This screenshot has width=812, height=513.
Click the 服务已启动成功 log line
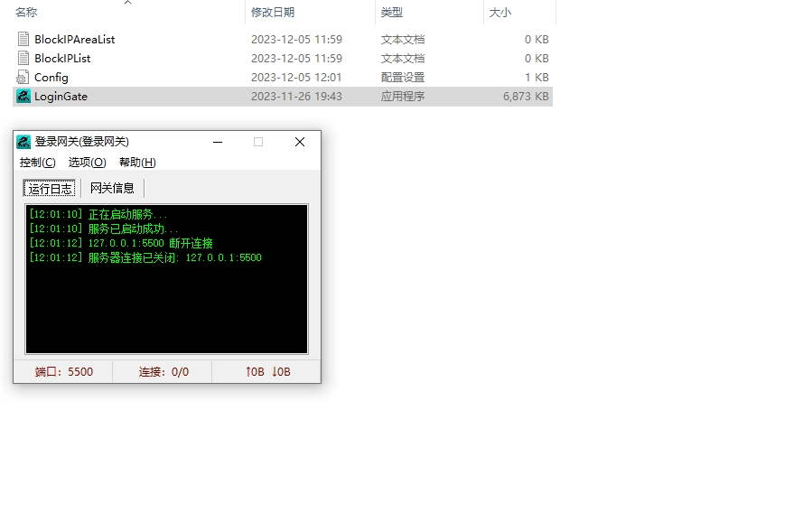[104, 229]
